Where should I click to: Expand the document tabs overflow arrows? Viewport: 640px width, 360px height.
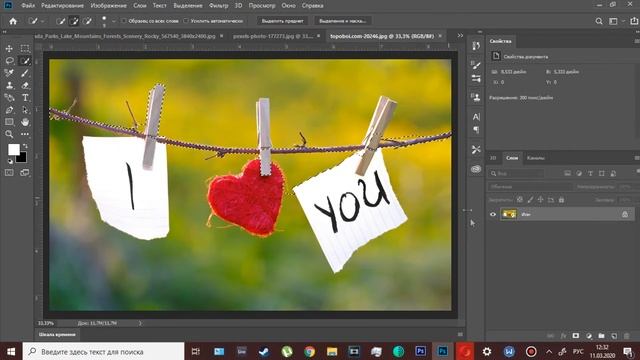460,36
